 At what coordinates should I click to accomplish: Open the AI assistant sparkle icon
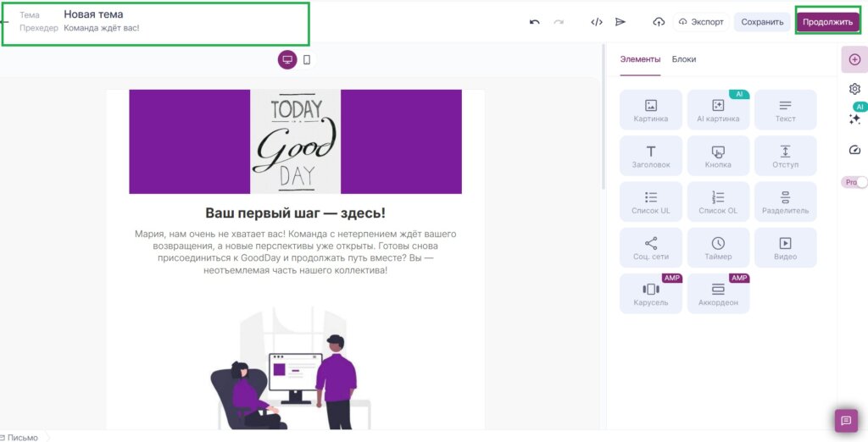(x=854, y=119)
